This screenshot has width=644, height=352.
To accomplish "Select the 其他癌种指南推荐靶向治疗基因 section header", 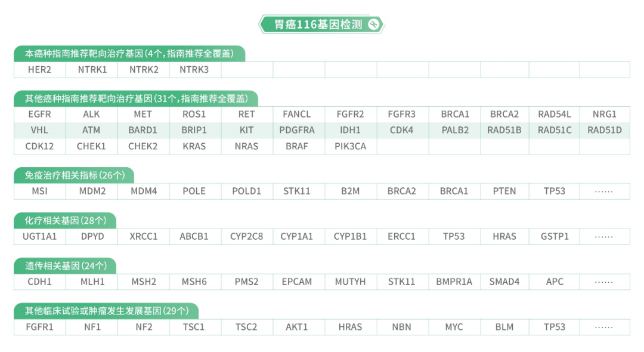I will pos(136,98).
